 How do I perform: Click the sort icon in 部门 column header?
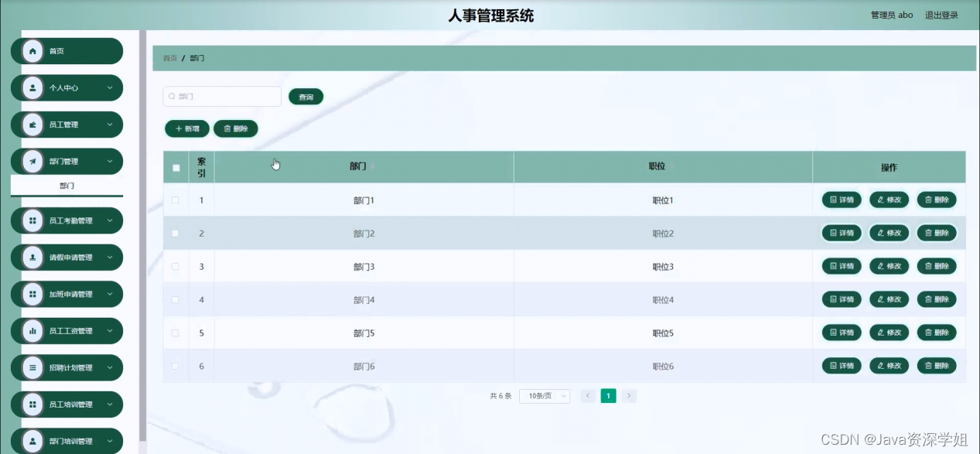click(372, 167)
